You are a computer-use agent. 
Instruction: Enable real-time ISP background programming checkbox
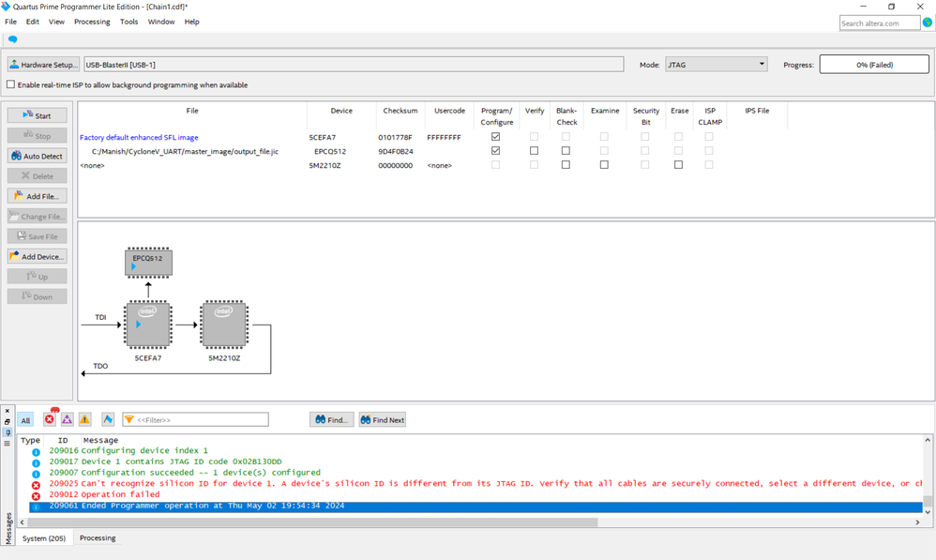click(11, 84)
